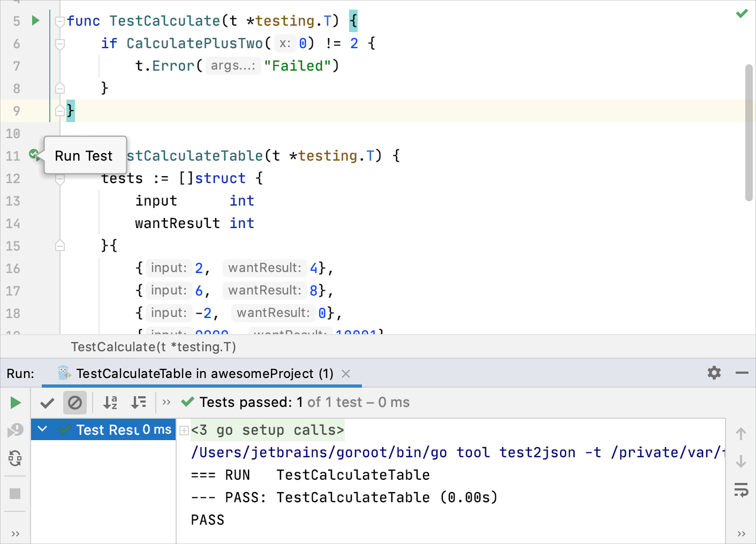Toggle soft-wrap in the console output
This screenshot has width=756, height=544.
point(741,489)
